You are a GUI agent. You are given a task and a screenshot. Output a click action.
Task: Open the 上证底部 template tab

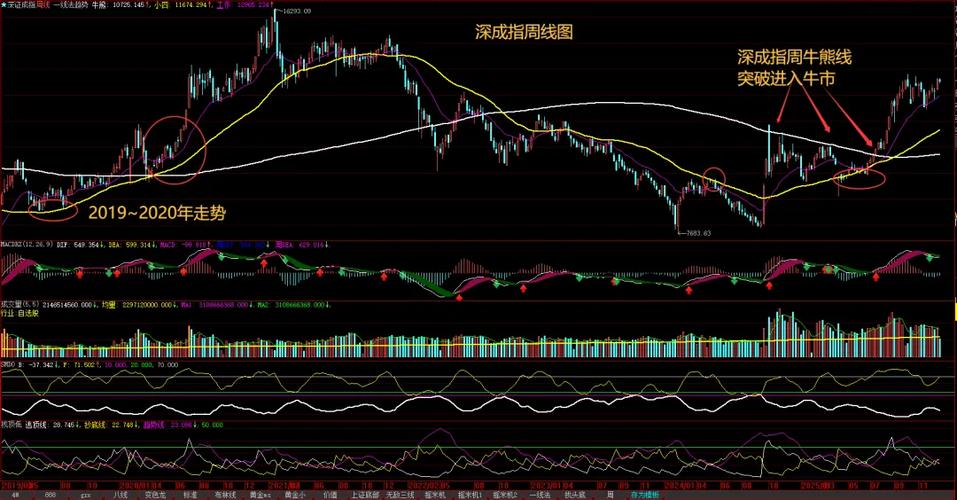tap(365, 495)
